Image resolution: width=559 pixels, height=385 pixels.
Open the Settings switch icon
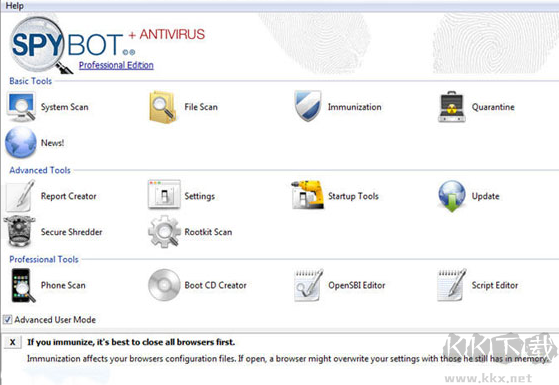(x=164, y=194)
